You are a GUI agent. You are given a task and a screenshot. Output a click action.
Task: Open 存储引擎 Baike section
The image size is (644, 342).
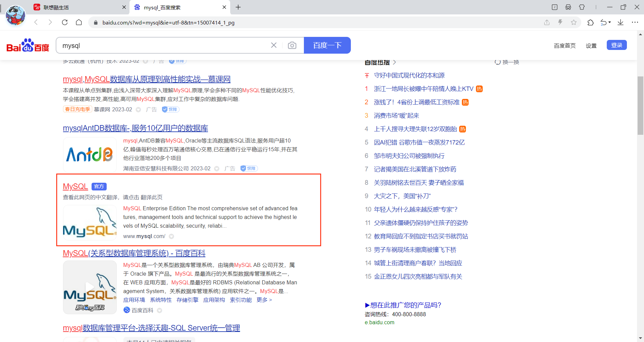pyautogui.click(x=187, y=300)
